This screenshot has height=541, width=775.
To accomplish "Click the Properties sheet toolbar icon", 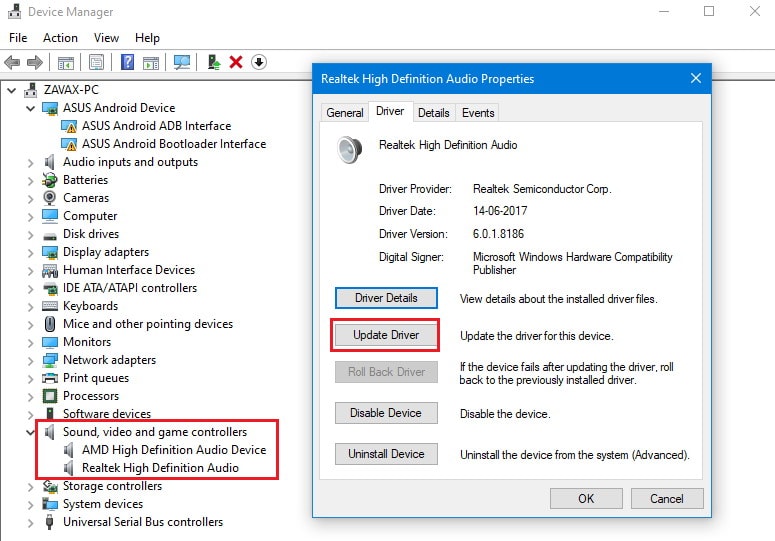I will click(x=96, y=62).
